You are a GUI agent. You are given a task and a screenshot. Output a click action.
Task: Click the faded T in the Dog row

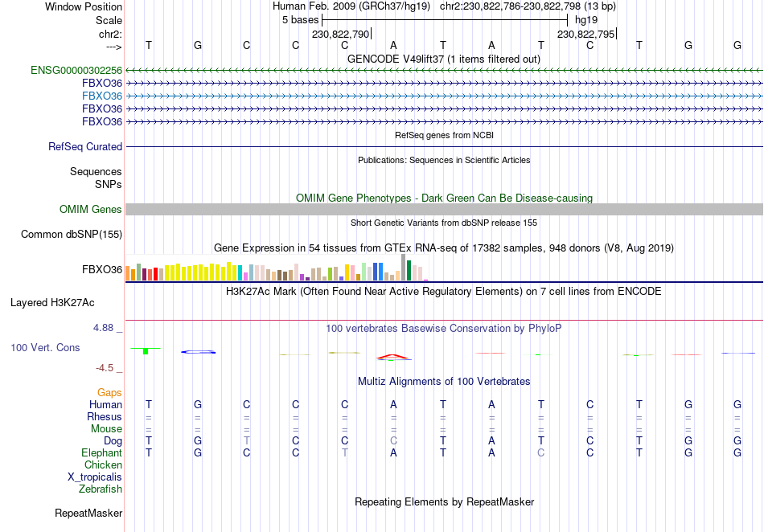pyautogui.click(x=247, y=440)
